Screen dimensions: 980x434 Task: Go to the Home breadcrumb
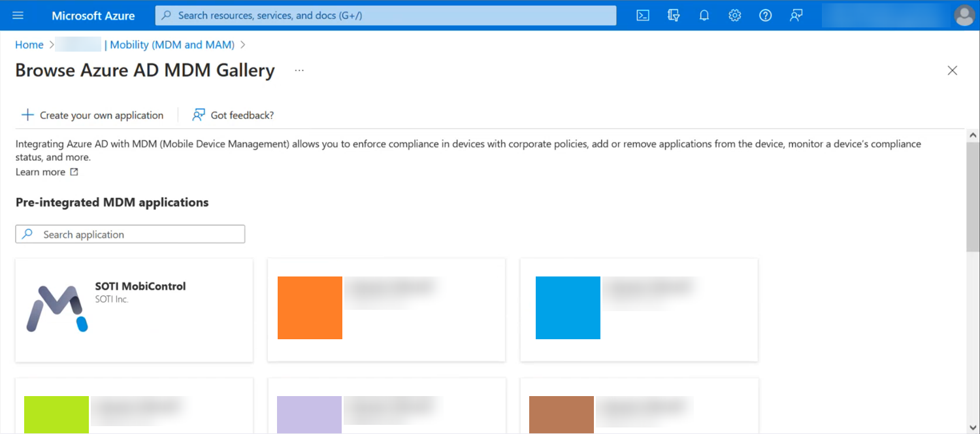tap(29, 44)
